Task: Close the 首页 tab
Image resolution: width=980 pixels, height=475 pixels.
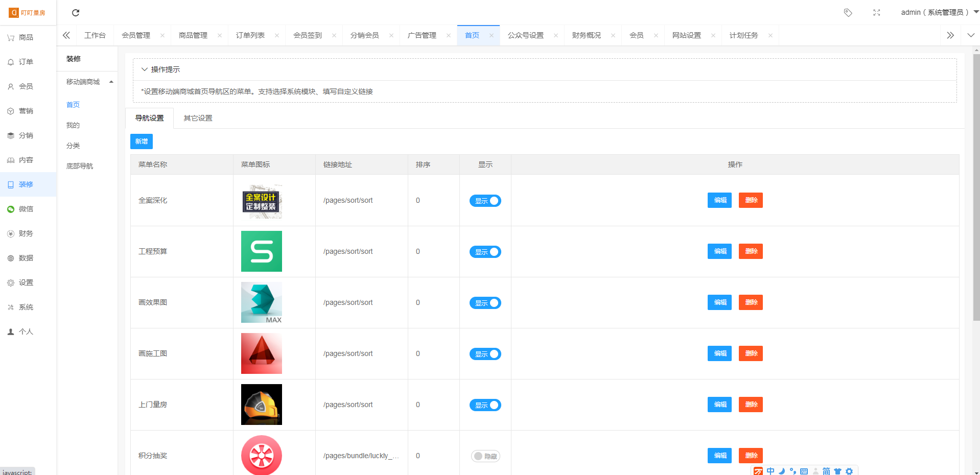Action: [x=492, y=35]
